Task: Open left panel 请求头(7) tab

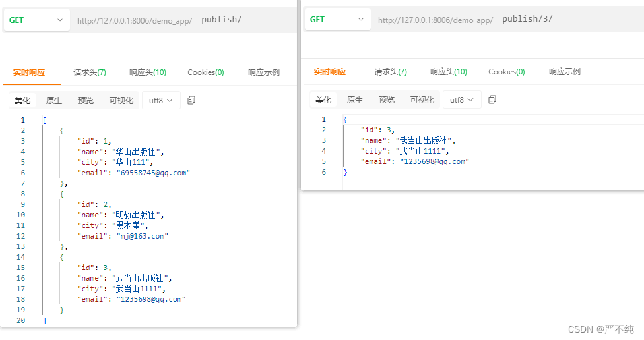Action: pyautogui.click(x=90, y=72)
